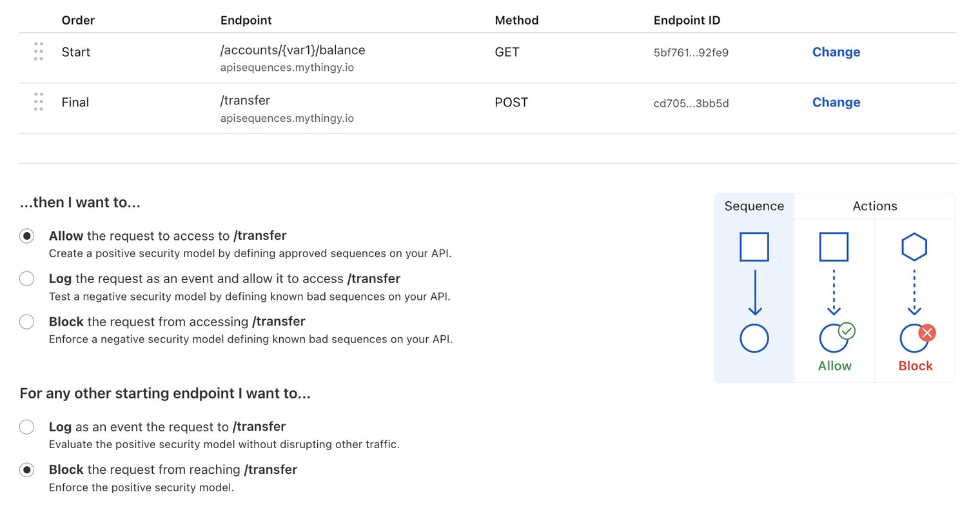Image resolution: width=980 pixels, height=510 pixels.
Task: Click the drag handle on the Final row
Action: coord(38,102)
